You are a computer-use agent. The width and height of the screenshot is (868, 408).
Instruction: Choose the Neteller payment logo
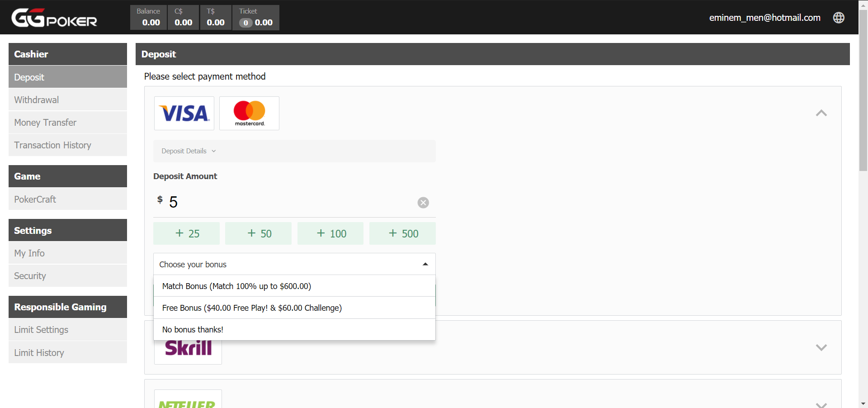pyautogui.click(x=188, y=400)
